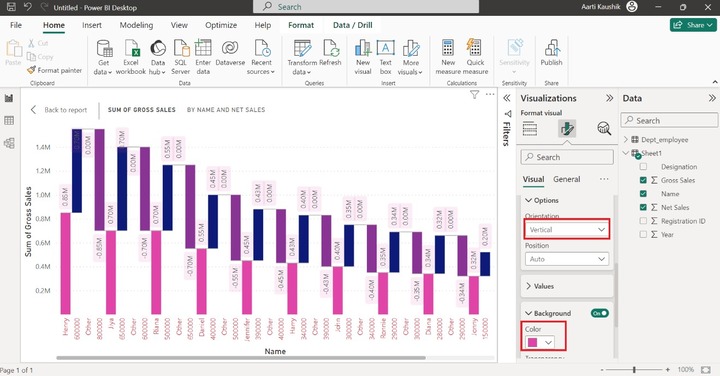Collapse the Data pane
The height and width of the screenshot is (376, 720).
click(x=712, y=98)
